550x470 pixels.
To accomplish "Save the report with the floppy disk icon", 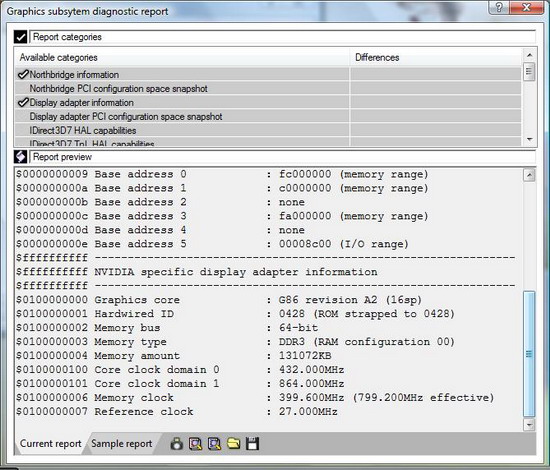I will pos(253,444).
